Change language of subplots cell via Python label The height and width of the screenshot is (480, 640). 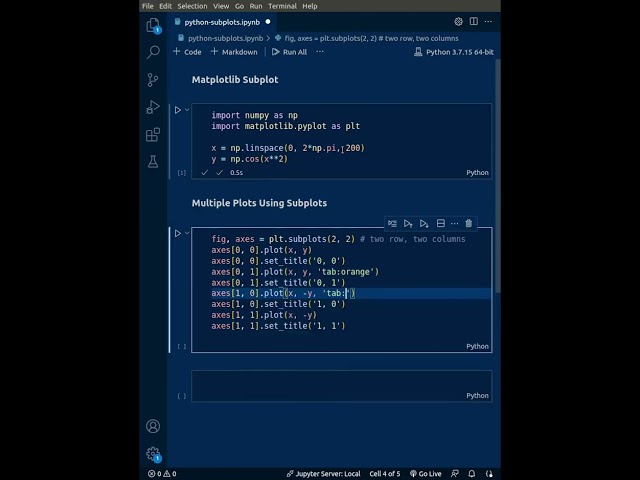477,346
